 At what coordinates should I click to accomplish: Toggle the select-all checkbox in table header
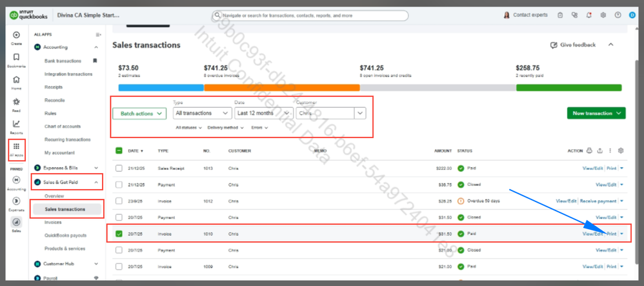[119, 151]
